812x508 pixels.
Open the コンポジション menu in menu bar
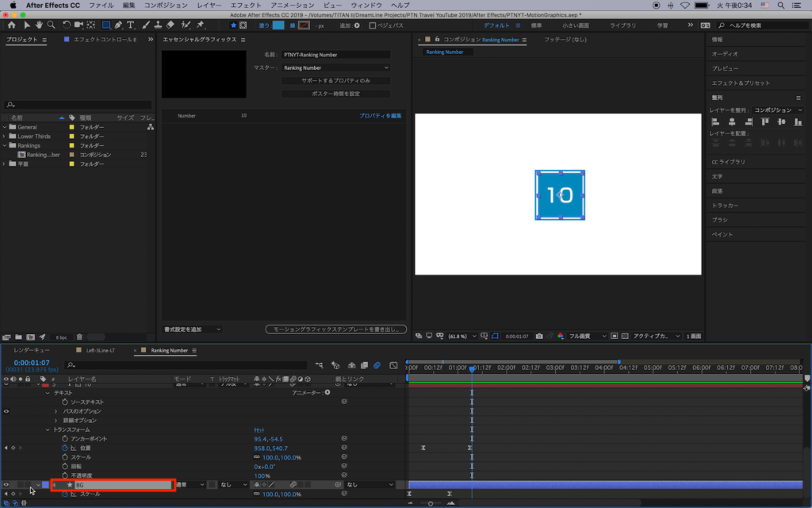click(x=166, y=5)
